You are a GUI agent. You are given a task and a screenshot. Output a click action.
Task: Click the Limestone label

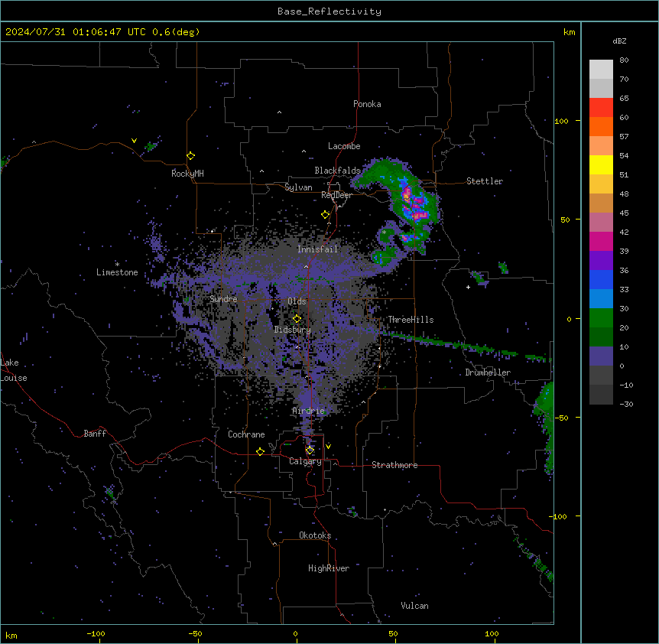pyautogui.click(x=117, y=272)
